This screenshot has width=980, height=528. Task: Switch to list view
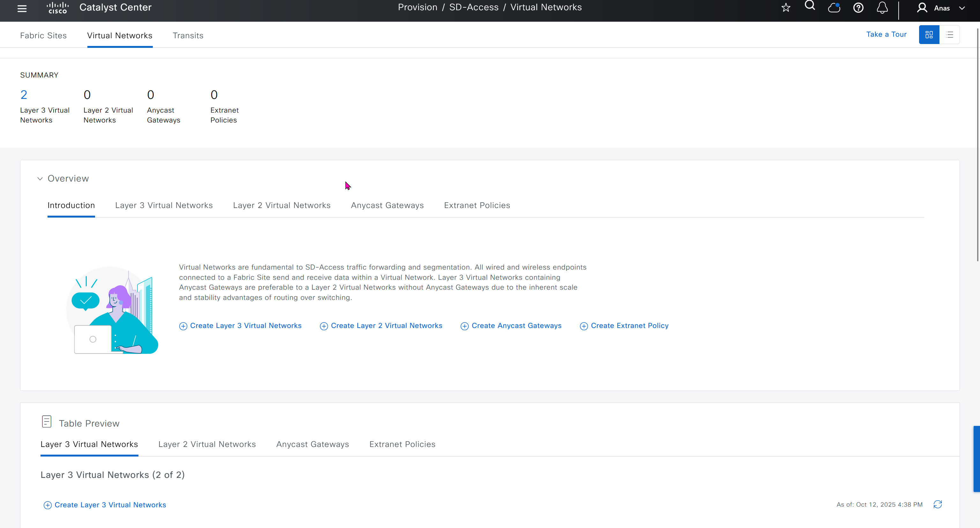(x=949, y=35)
